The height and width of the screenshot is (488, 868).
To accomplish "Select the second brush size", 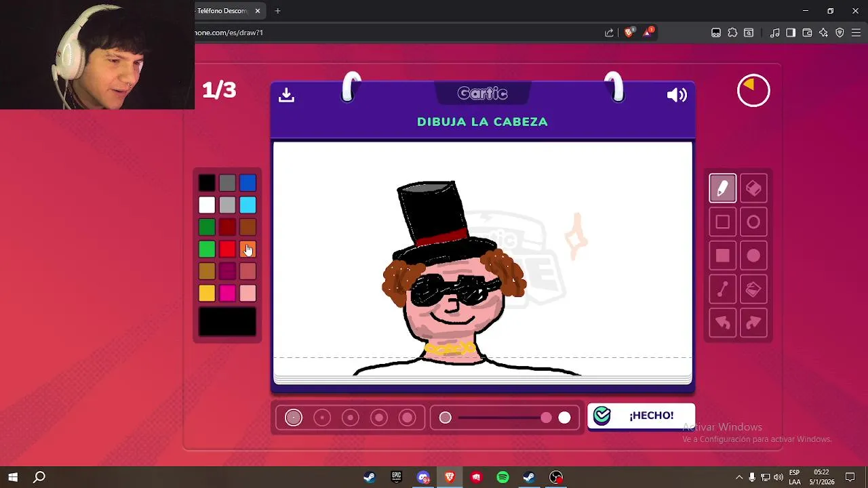I will click(x=322, y=418).
